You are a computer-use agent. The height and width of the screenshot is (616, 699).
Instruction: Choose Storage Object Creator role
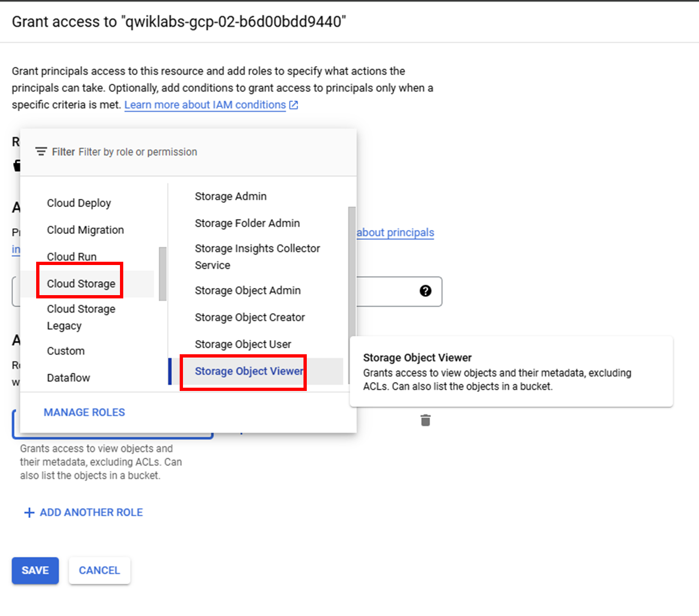click(250, 317)
